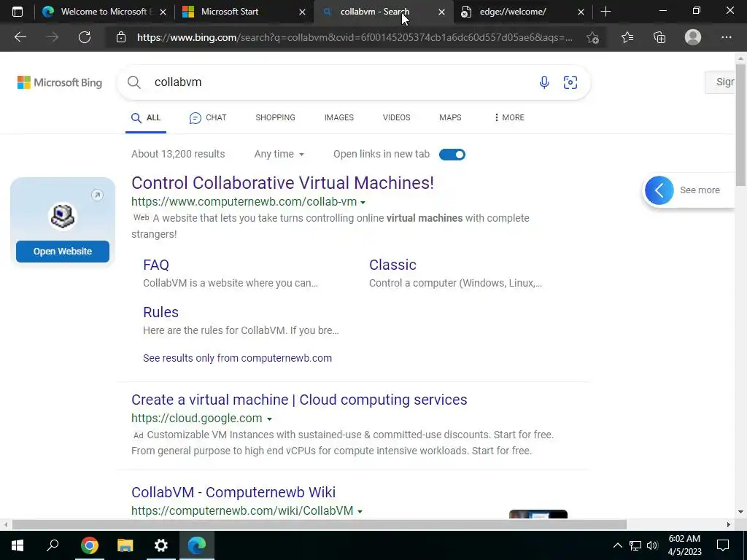
Task: Select the SHOPPING tab
Action: coord(275,117)
